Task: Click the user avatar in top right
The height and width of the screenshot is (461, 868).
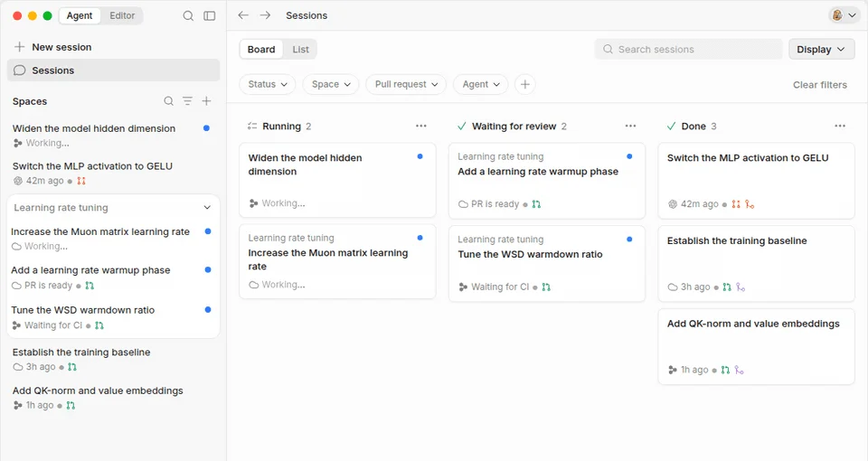Action: pos(837,15)
